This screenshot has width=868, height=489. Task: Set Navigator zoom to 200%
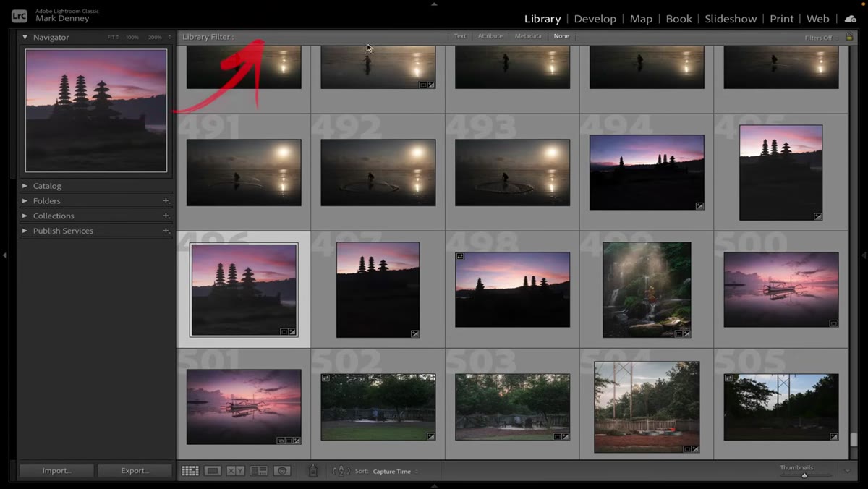tap(155, 37)
